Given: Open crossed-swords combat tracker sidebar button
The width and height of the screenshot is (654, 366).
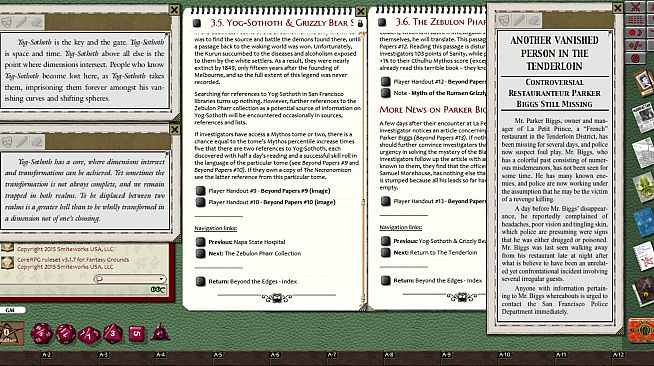Looking at the screenshot, I should (x=635, y=7).
